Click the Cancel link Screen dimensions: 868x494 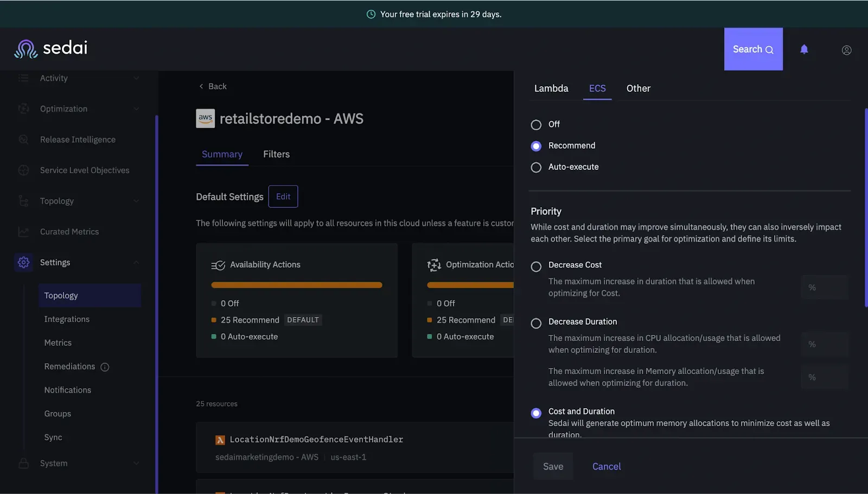(607, 466)
